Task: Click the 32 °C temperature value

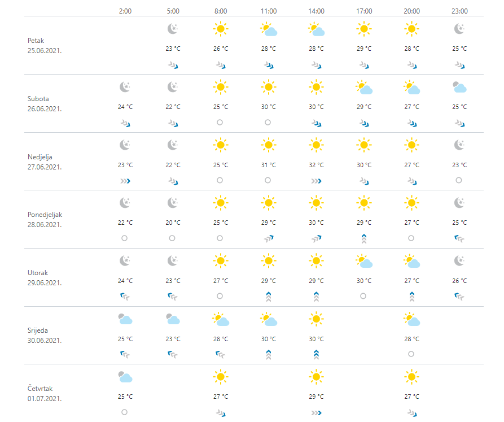Action: pyautogui.click(x=316, y=165)
